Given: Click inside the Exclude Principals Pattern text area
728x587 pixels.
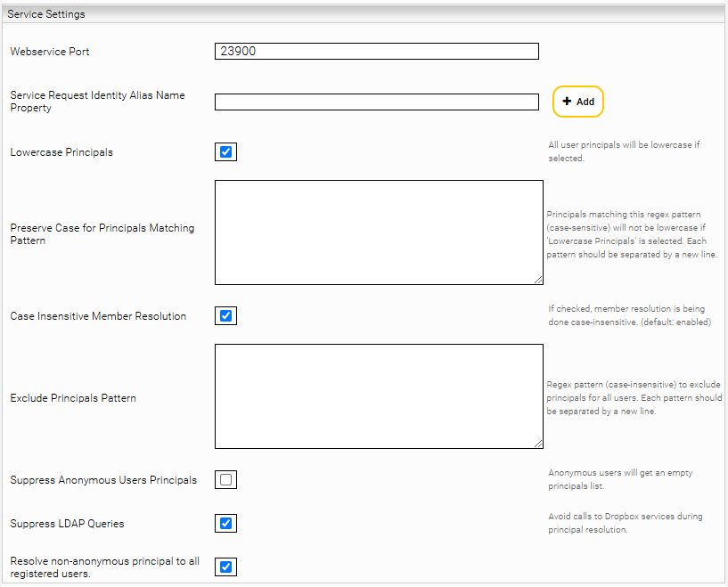Looking at the screenshot, I should [379, 396].
